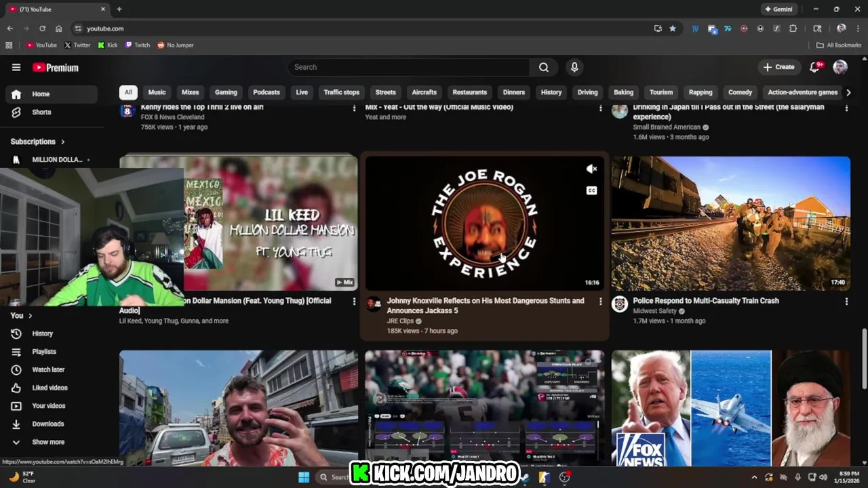The height and width of the screenshot is (488, 868).
Task: Click the Create button
Action: tap(778, 67)
